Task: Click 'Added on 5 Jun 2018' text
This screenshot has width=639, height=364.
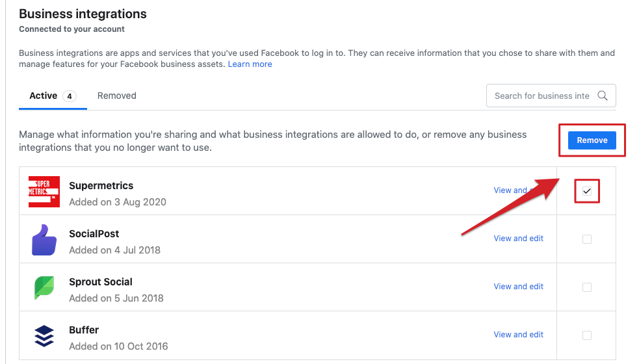Action: click(116, 298)
